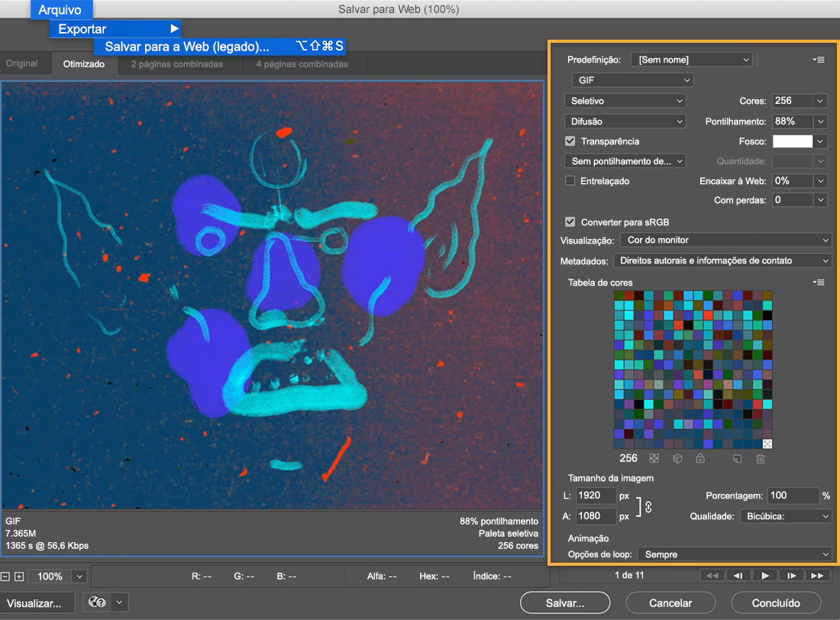Choose Salvar para a Web (legado)...
This screenshot has height=620, width=840.
(220, 47)
